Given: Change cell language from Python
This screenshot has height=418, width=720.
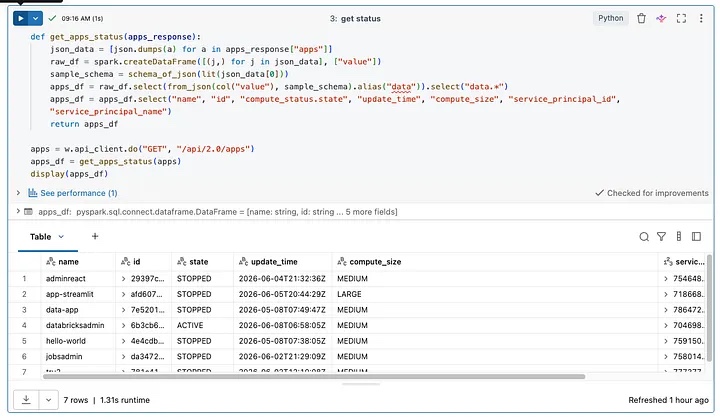Looking at the screenshot, I should click(x=610, y=18).
